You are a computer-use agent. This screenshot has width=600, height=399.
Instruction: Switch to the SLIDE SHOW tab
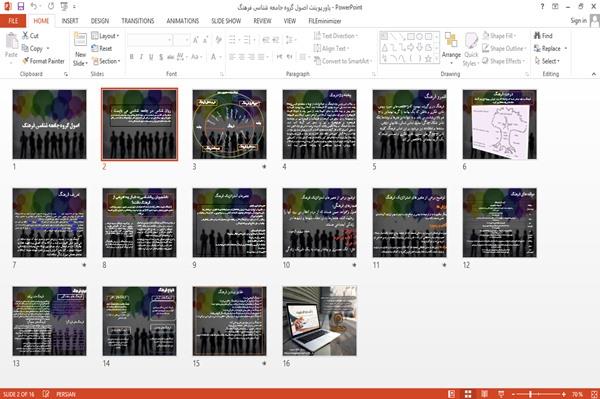[x=226, y=21]
